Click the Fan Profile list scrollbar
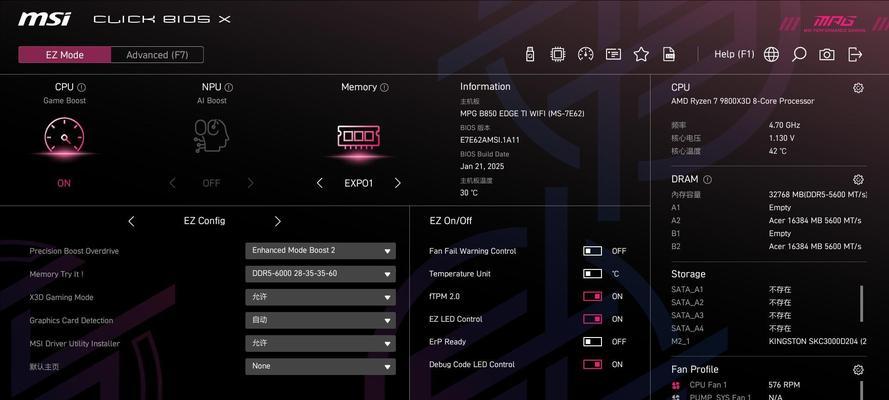Viewport: 889px width, 400px height. coord(862,390)
